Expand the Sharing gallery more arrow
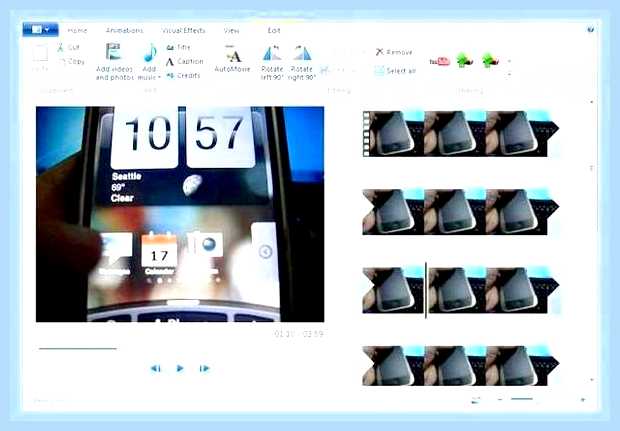This screenshot has height=431, width=620. pyautogui.click(x=509, y=74)
